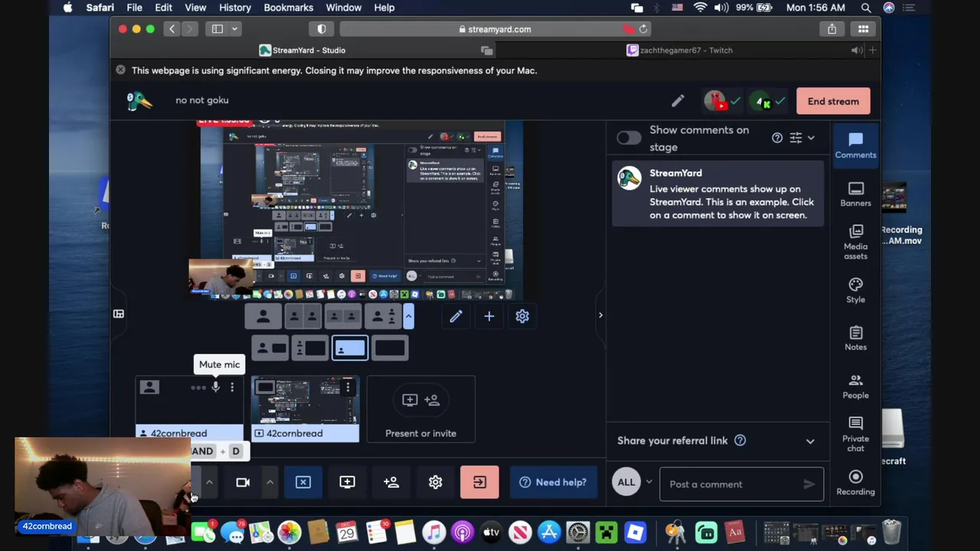
Task: Send the comment with arrow icon
Action: click(x=808, y=484)
